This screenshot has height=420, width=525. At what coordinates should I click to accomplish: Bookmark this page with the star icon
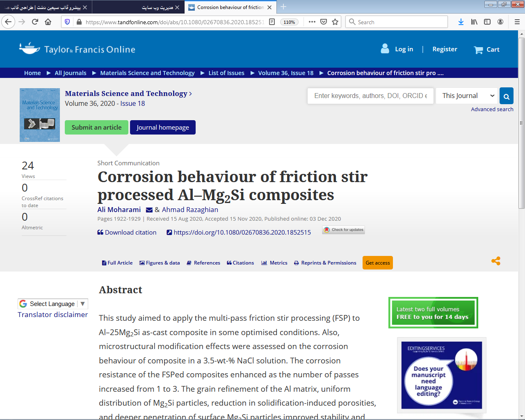(335, 22)
